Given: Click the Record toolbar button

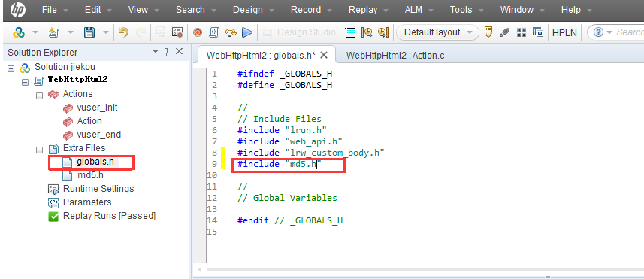Looking at the screenshot, I should (x=198, y=32).
